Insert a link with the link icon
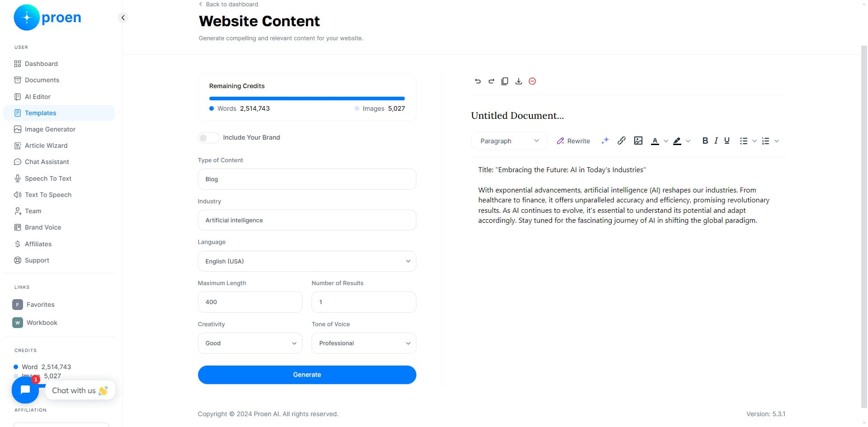The height and width of the screenshot is (427, 868). click(622, 141)
